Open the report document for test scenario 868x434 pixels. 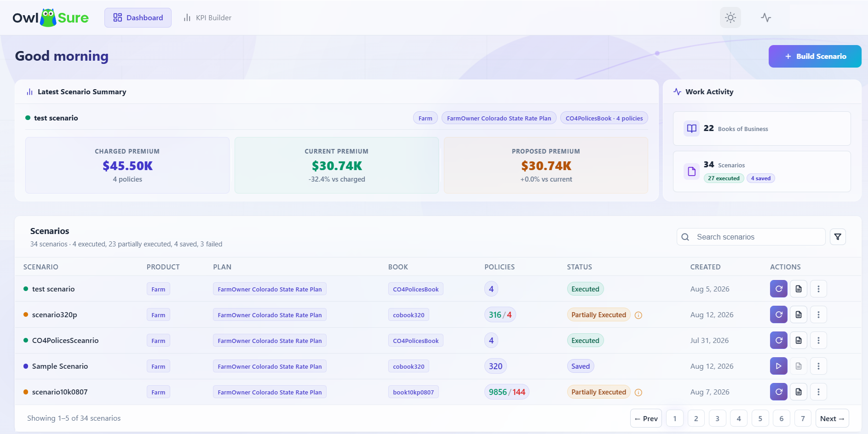tap(799, 289)
